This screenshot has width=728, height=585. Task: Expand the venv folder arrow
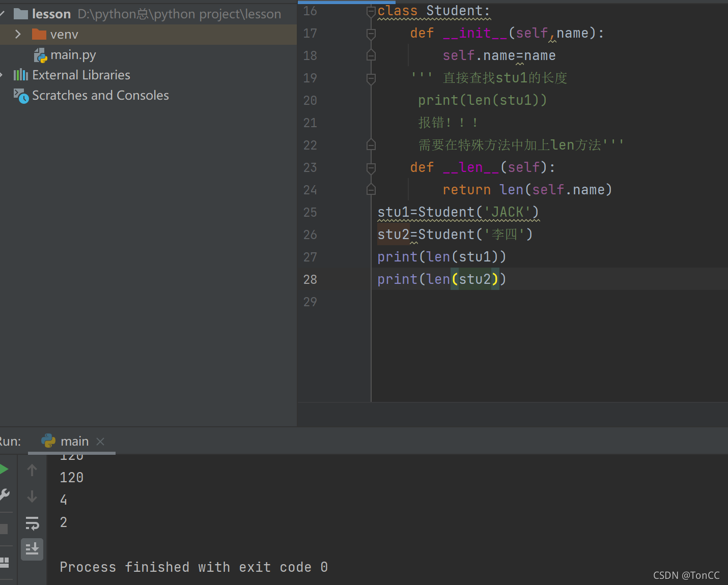18,34
